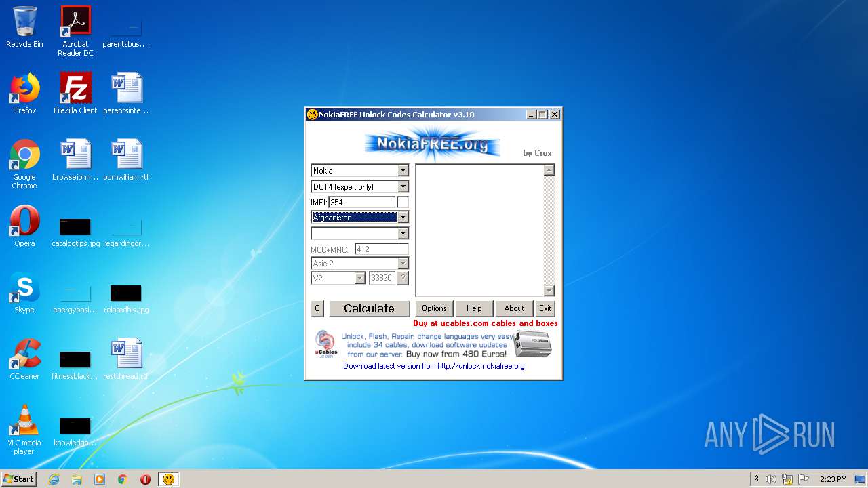Click the MCC+MNC field showing 412

(x=382, y=249)
